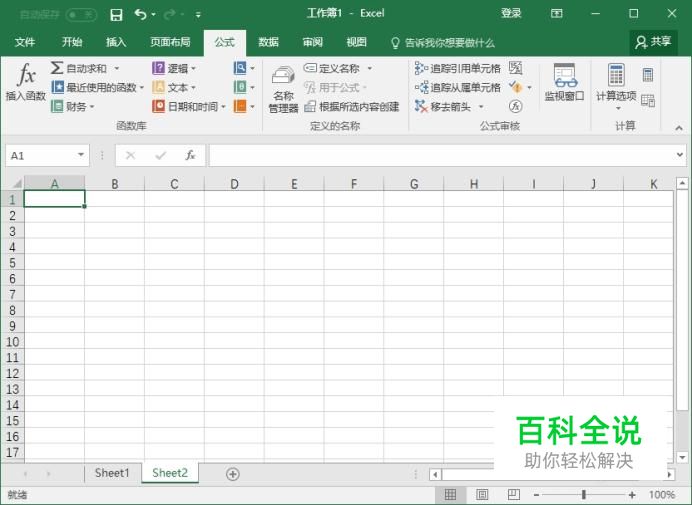Click the zoom level 100% text

(662, 494)
